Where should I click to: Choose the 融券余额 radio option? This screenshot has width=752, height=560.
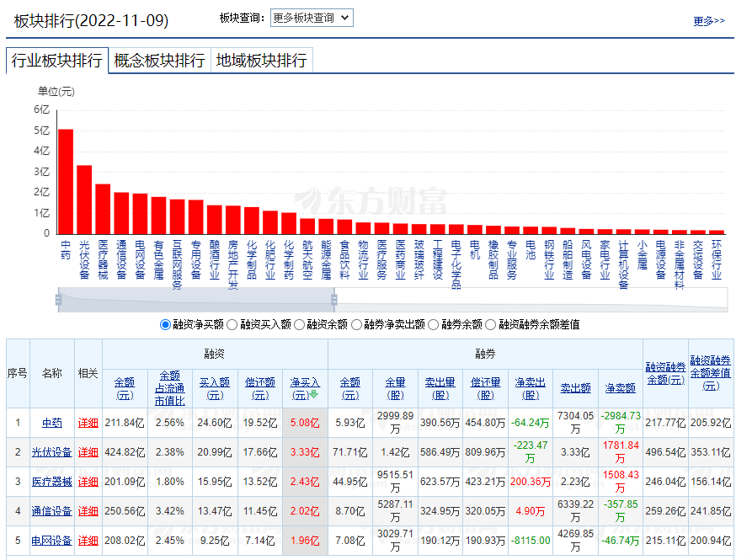434,324
